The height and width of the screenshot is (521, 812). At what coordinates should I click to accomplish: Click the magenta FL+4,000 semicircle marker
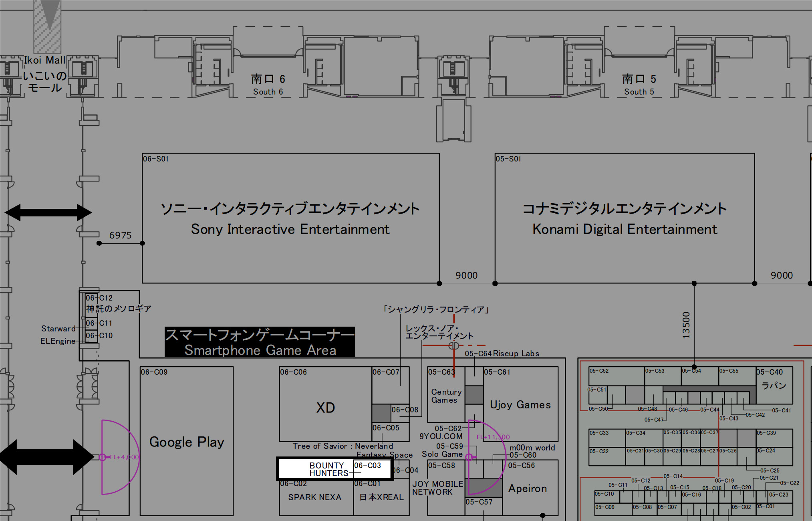coord(120,457)
